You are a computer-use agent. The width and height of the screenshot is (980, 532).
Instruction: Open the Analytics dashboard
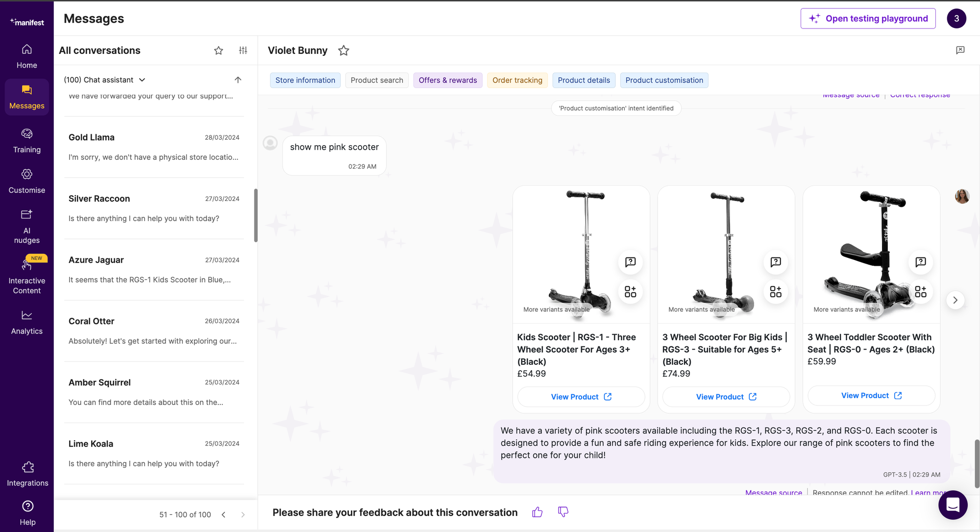[27, 322]
